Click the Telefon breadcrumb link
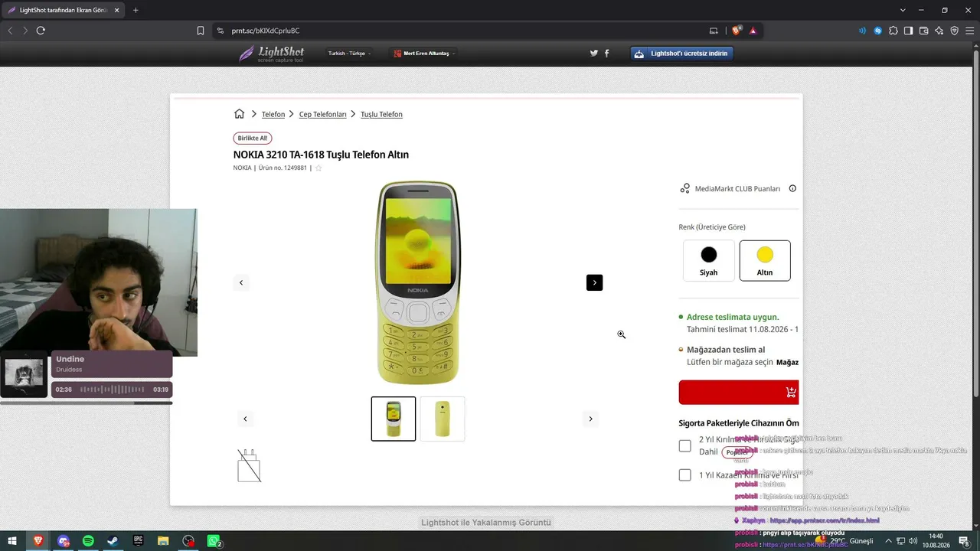Screen dimensions: 980x551 273,114
